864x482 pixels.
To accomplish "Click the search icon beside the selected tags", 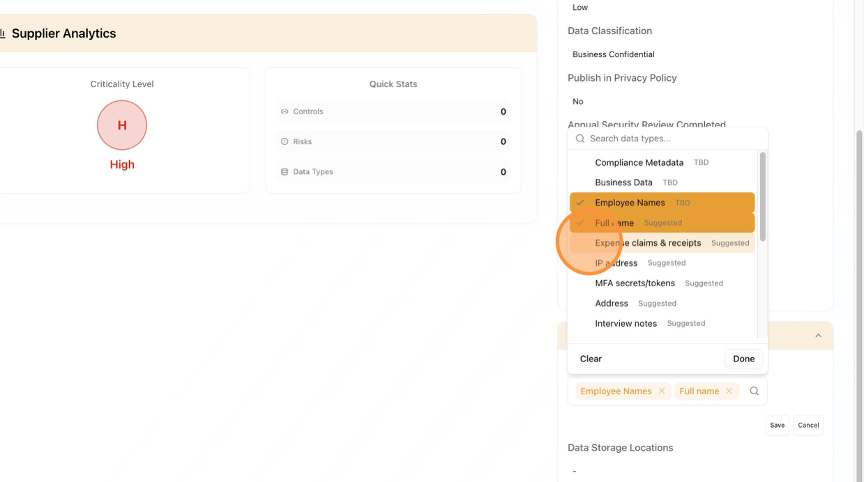I will point(754,391).
